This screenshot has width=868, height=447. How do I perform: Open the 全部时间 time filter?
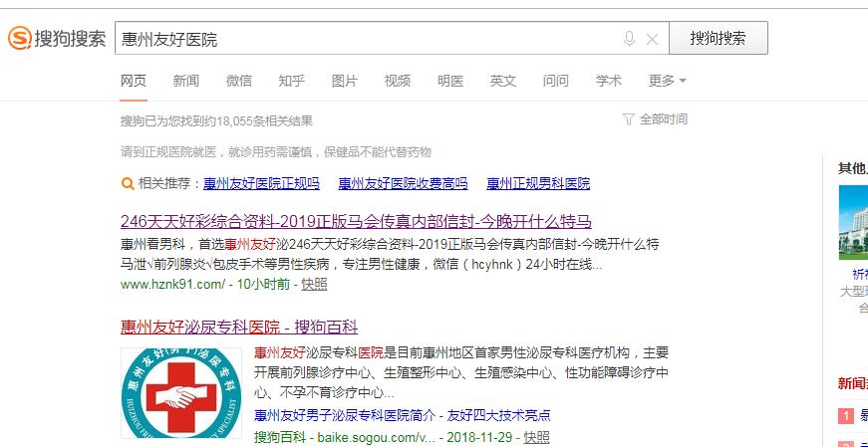(x=663, y=118)
